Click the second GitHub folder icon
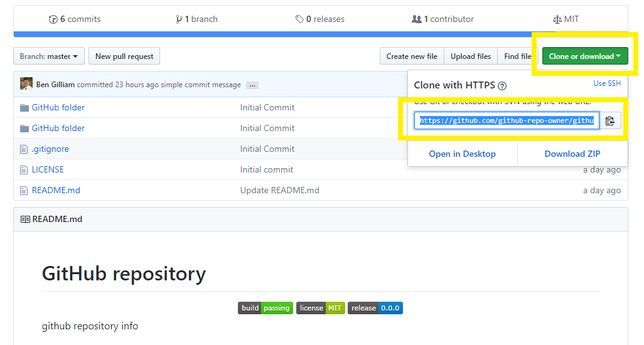This screenshot has width=644, height=345. [x=24, y=129]
